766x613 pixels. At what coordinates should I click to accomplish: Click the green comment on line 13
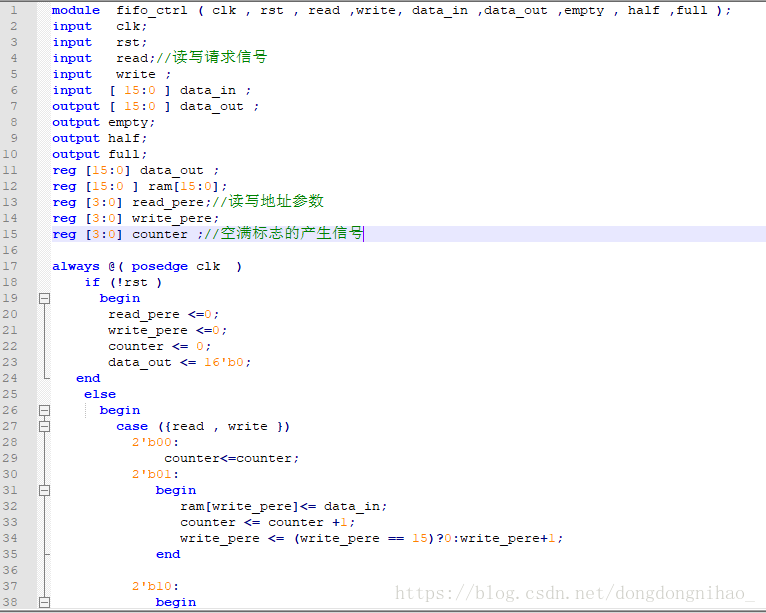268,201
